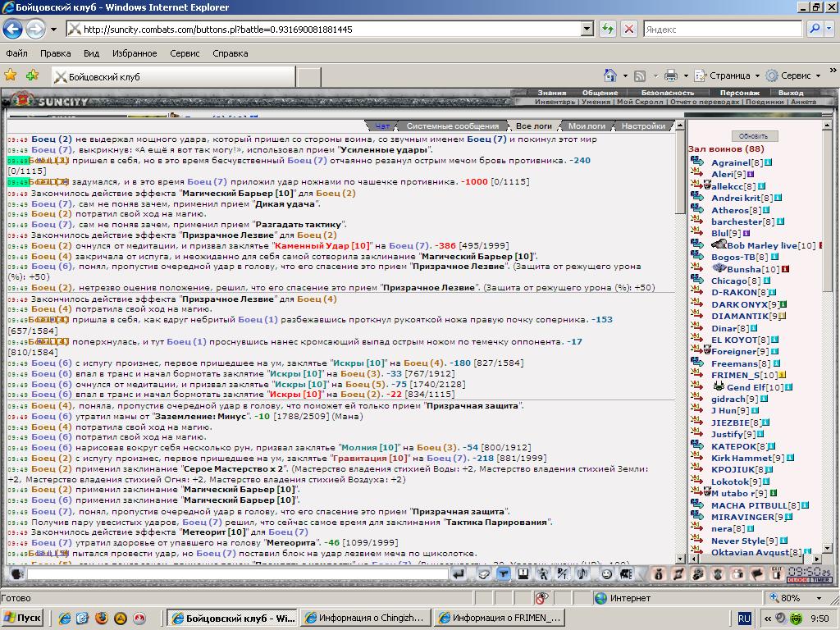Switch to the Системные сообщения tab

(x=452, y=126)
